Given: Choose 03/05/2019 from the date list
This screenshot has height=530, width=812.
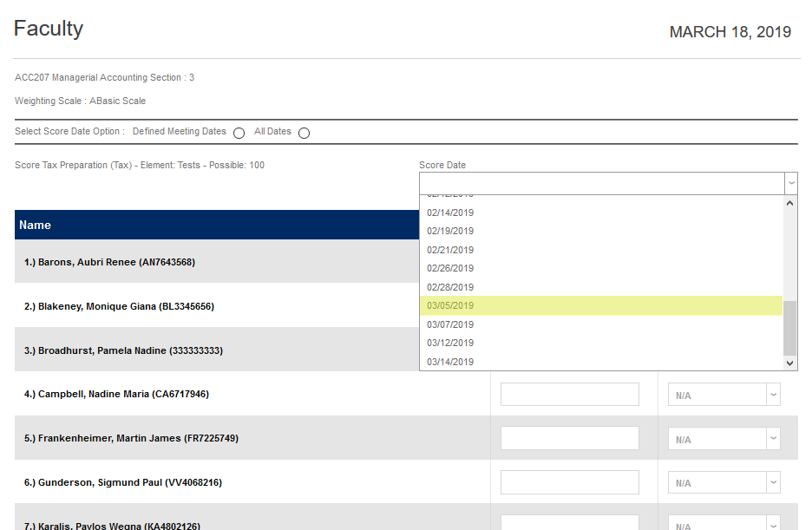Looking at the screenshot, I should click(x=601, y=305).
